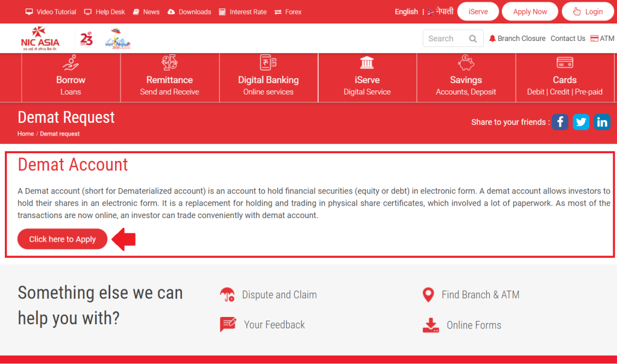Click the Branch Closure bell icon
This screenshot has height=364, width=617.
tap(492, 39)
